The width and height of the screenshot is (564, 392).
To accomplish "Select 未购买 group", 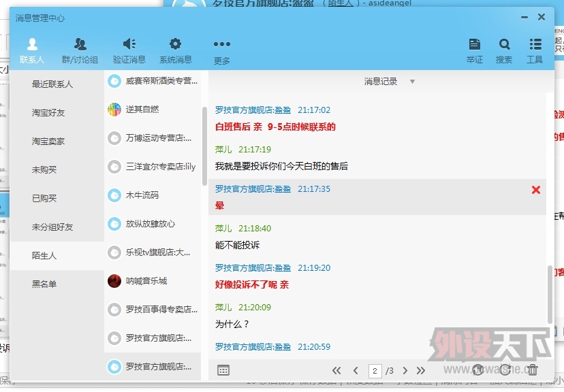I will click(57, 169).
